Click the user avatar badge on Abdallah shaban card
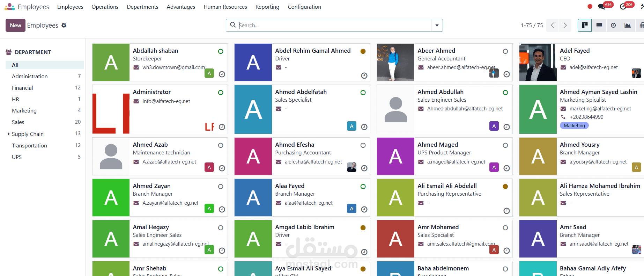644x276 pixels. point(209,73)
